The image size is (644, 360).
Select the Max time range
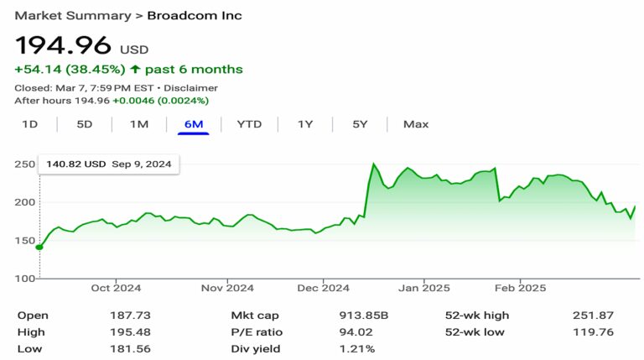tap(415, 124)
